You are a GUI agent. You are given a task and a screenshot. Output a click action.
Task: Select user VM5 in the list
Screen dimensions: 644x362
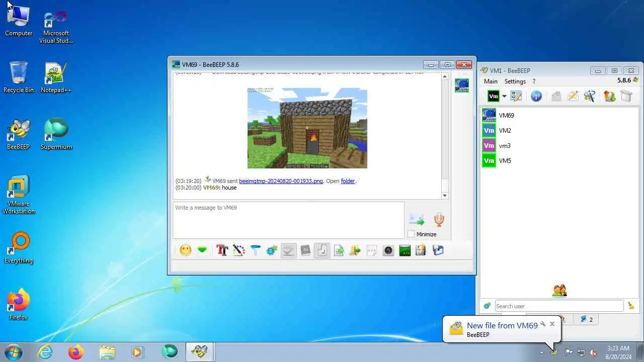point(559,160)
